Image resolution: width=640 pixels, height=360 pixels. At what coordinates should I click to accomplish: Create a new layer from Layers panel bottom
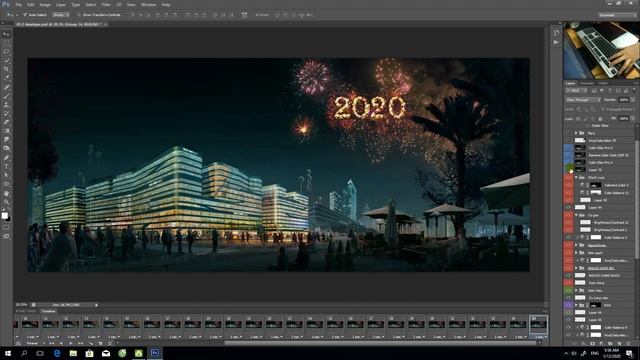tap(619, 344)
